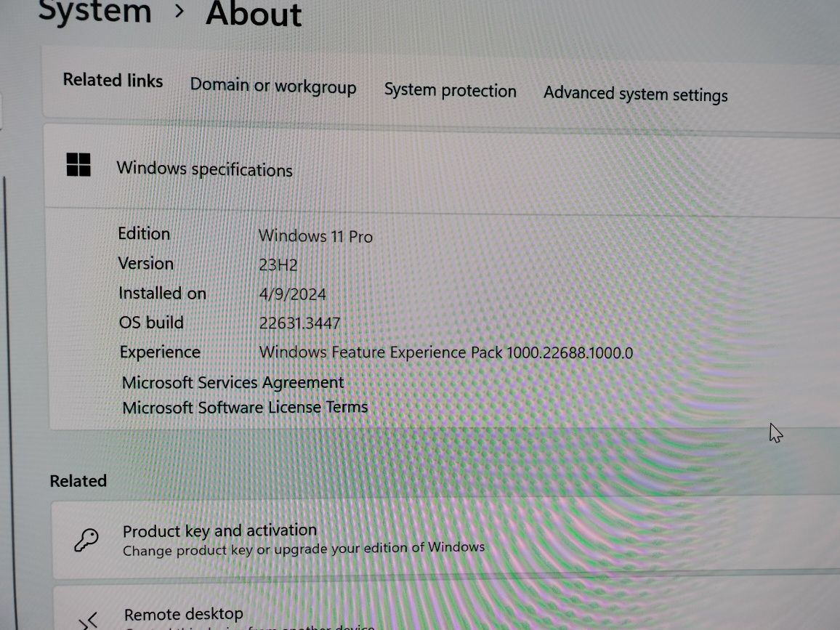This screenshot has height=630, width=840.
Task: Open Domain or workgroup link
Action: [273, 86]
